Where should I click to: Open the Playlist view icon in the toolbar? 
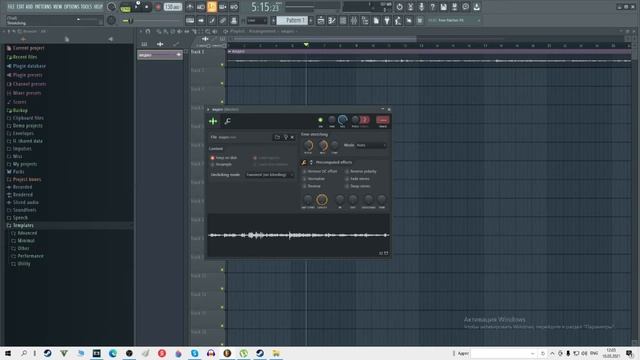point(321,20)
